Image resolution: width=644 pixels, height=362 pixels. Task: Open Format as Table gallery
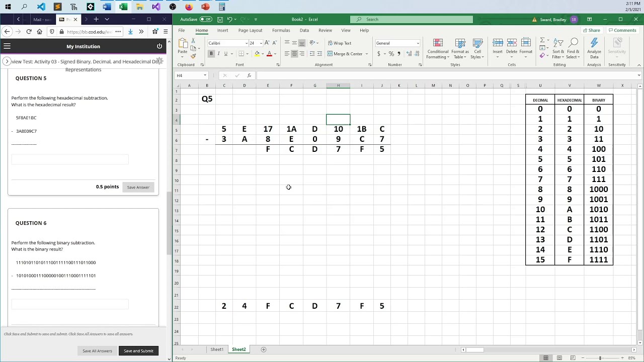(460, 49)
